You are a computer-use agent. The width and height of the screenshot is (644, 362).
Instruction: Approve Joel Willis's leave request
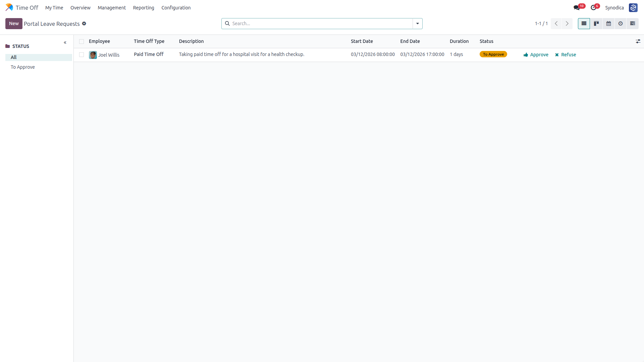[x=536, y=55]
